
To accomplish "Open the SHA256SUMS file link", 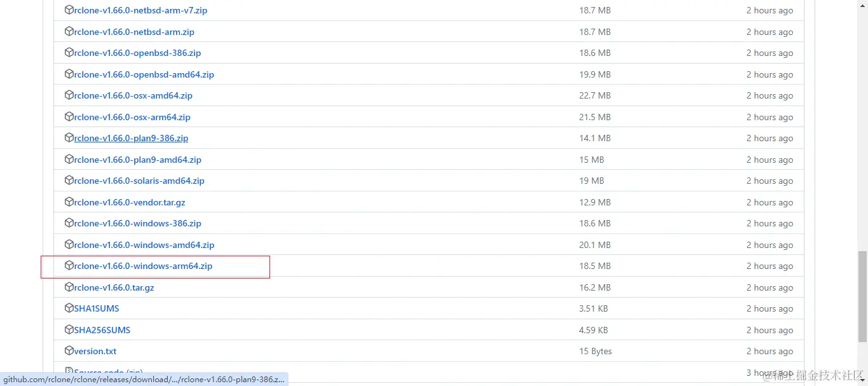I will click(102, 330).
